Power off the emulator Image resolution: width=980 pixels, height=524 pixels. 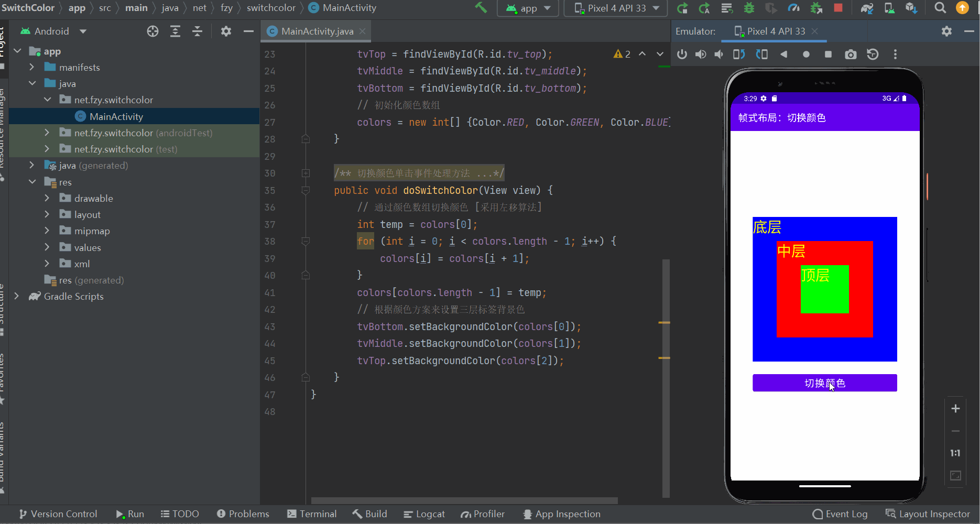click(x=682, y=54)
